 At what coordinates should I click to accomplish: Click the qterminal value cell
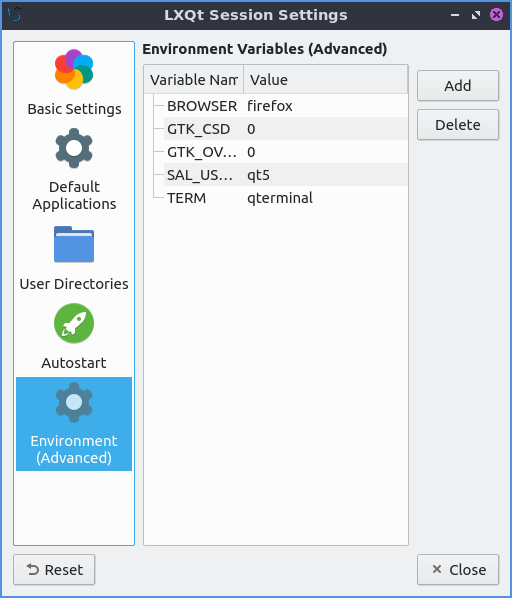click(x=280, y=198)
